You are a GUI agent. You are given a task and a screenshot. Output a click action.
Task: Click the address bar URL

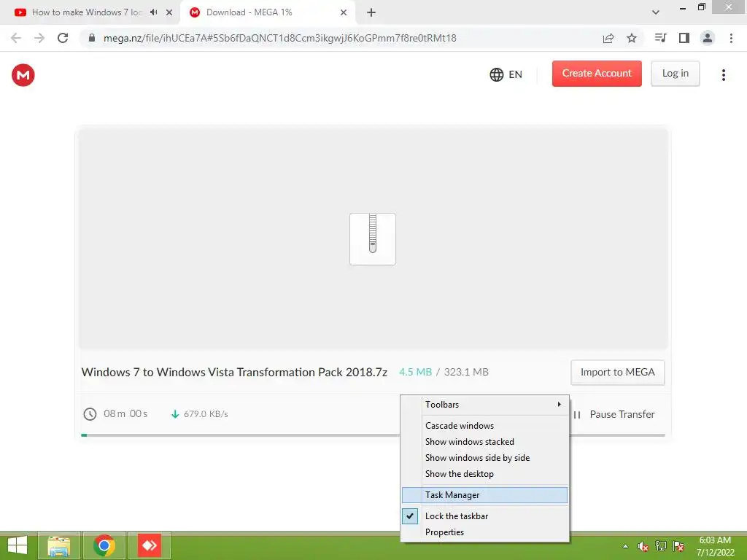[279, 38]
